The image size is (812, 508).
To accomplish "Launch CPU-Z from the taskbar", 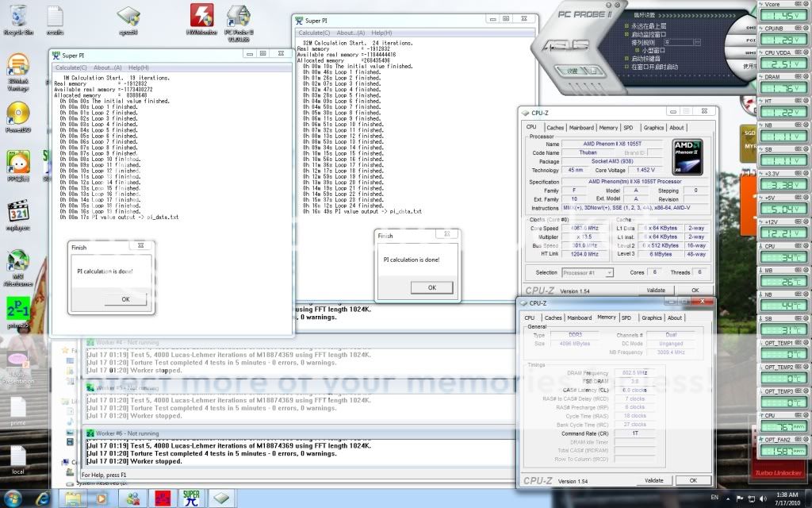I will pos(221,499).
